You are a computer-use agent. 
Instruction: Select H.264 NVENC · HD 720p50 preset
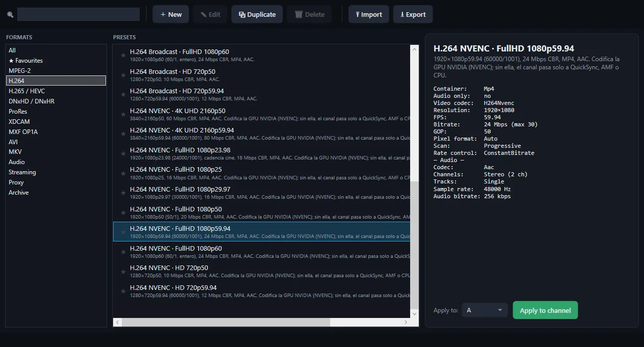click(262, 271)
